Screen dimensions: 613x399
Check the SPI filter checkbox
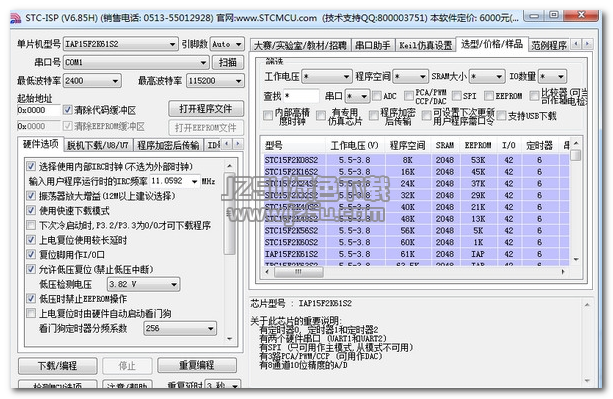(x=456, y=96)
